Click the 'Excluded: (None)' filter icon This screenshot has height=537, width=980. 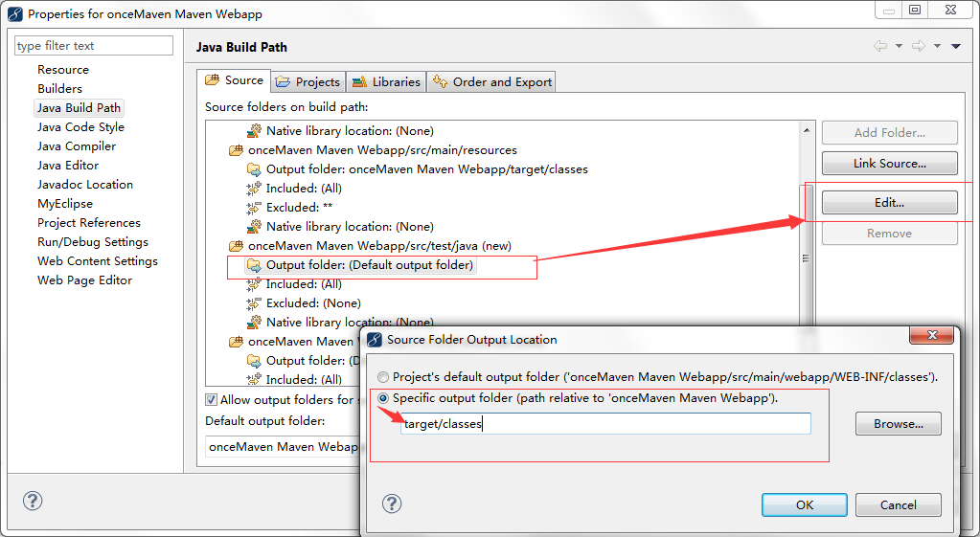click(x=254, y=303)
